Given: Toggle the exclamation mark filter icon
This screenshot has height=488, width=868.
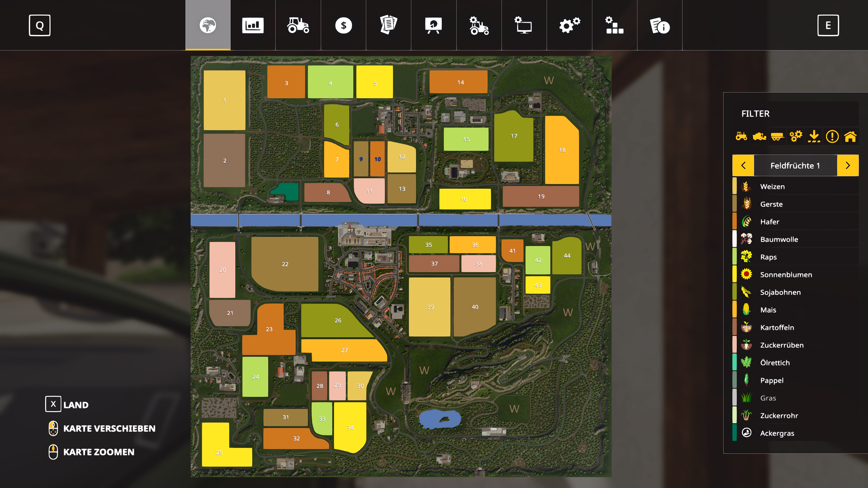Looking at the screenshot, I should pos(832,137).
